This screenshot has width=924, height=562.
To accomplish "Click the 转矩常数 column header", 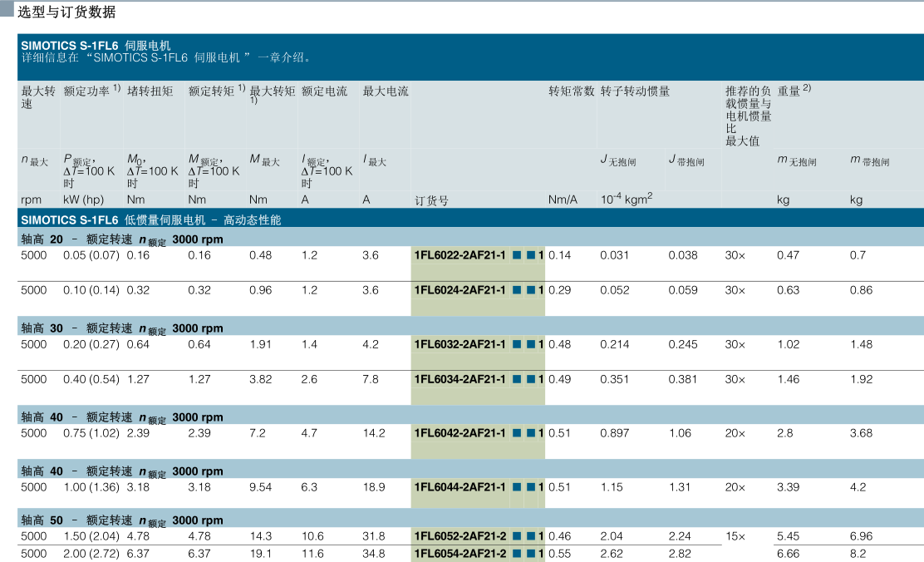I will (x=571, y=91).
